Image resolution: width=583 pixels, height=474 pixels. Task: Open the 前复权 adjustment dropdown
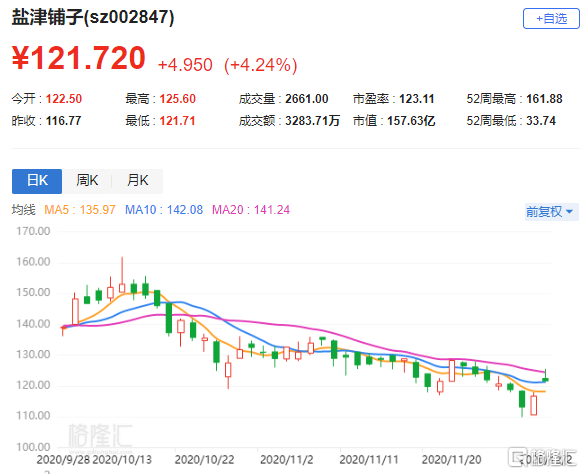551,212
